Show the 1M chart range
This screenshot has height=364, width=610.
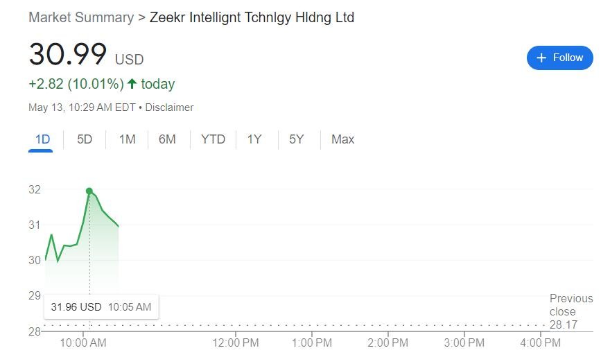[x=127, y=139]
